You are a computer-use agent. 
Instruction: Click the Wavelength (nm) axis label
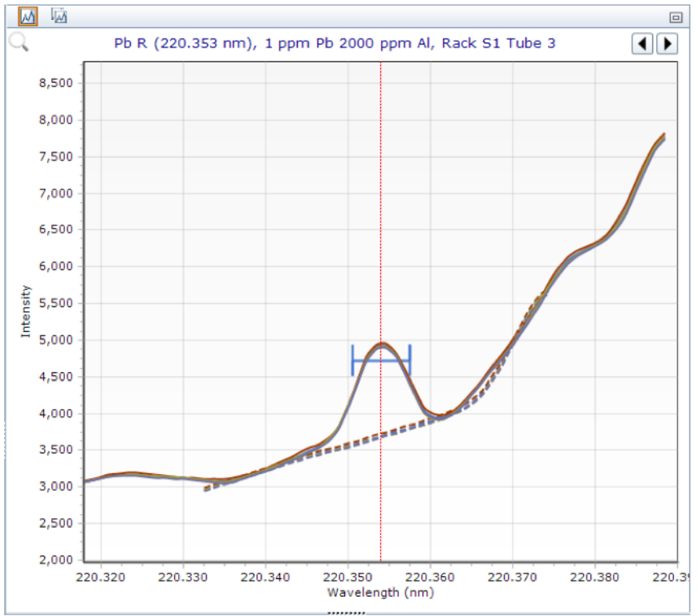380,593
